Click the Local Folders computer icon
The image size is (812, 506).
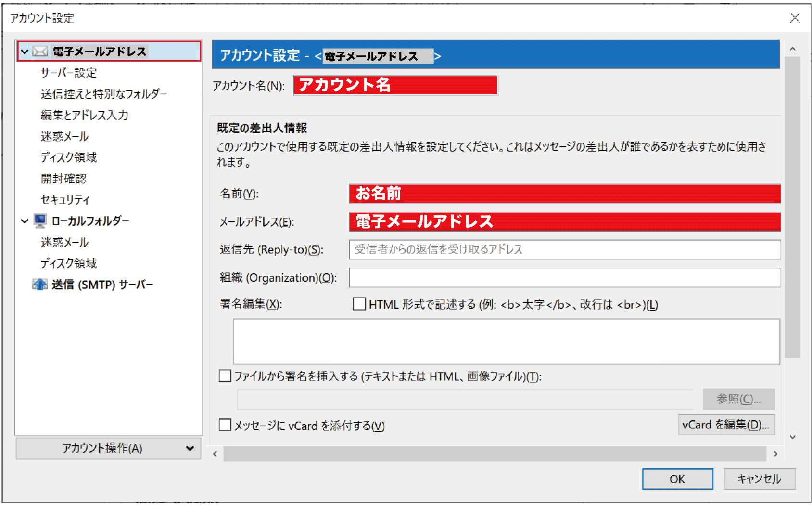tap(40, 221)
